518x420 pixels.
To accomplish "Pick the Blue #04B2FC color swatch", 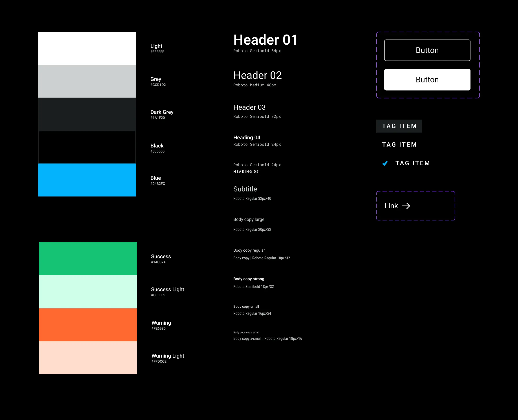I will [x=87, y=180].
